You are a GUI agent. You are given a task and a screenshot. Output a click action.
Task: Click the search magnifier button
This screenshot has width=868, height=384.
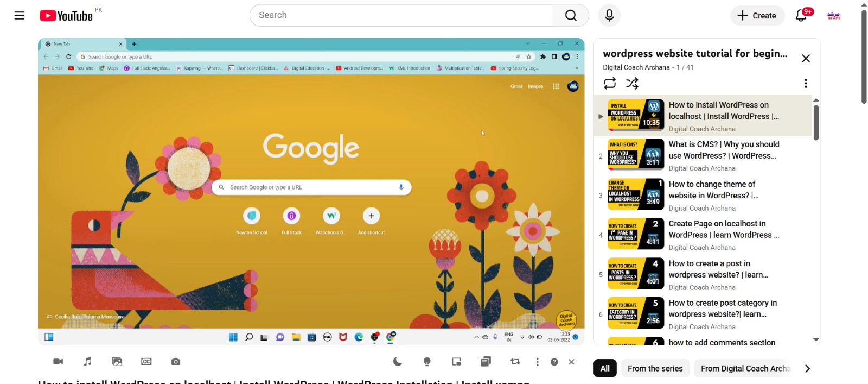pos(571,15)
